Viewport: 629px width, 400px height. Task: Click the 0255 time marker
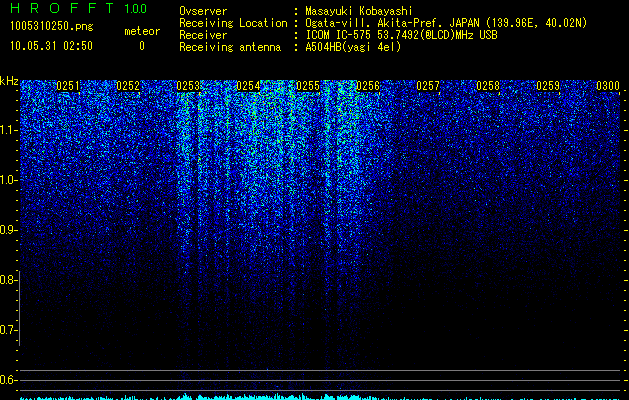pyautogui.click(x=308, y=86)
